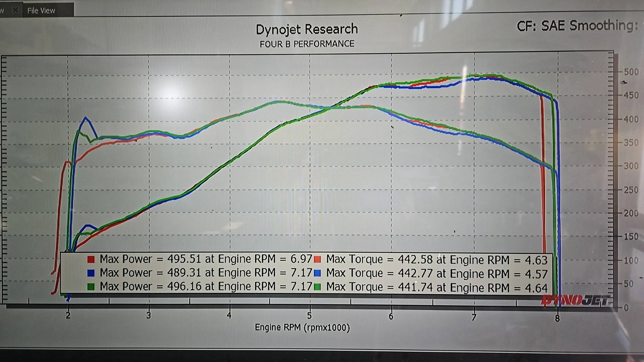Viewport: 644px width, 362px height.
Task: Select the "Max Torque = 442.77" legend entry
Action: click(437, 273)
